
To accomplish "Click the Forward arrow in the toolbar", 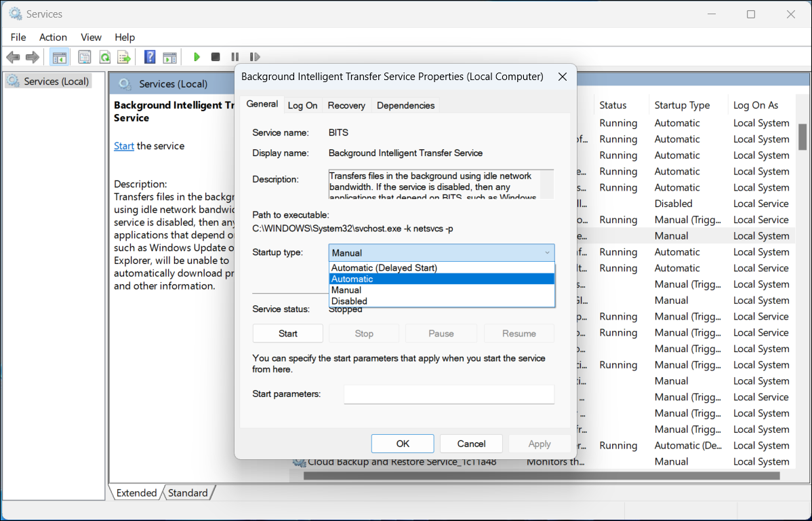I will [x=32, y=57].
